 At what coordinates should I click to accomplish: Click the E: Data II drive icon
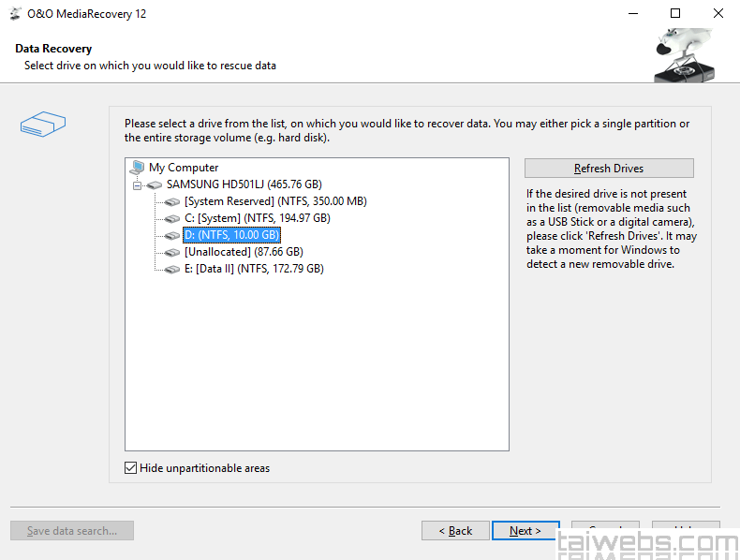(x=172, y=269)
